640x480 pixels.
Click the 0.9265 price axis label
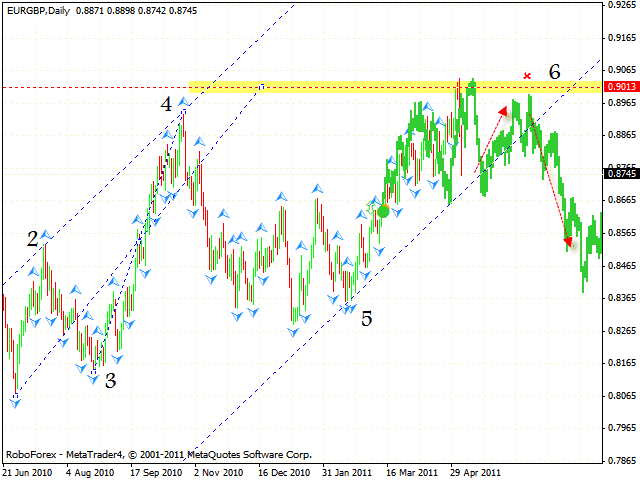click(618, 5)
